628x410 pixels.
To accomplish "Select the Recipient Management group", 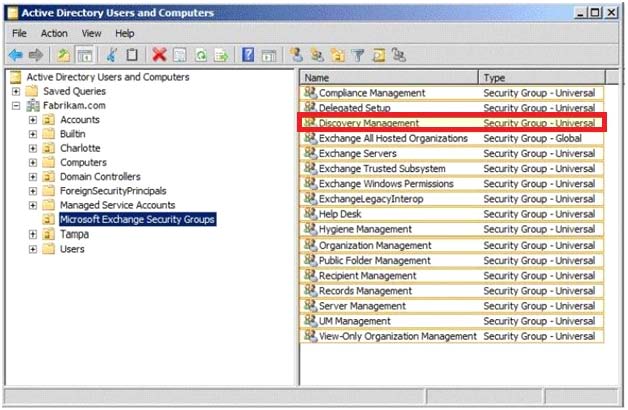I will 452,275.
